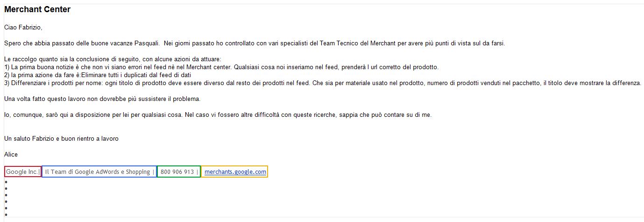The image size is (644, 222).
Task: Click the "Alice" sender name
Action: pos(11,154)
